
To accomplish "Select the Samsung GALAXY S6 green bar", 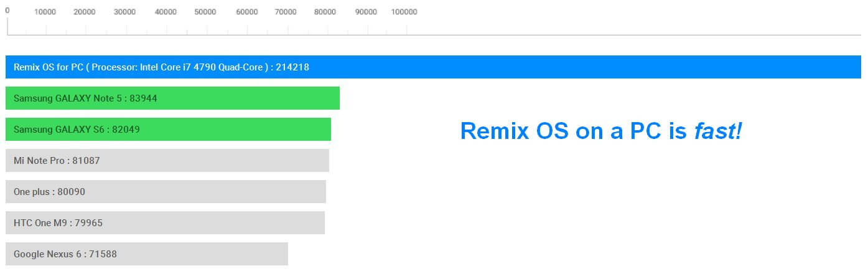I will [168, 129].
